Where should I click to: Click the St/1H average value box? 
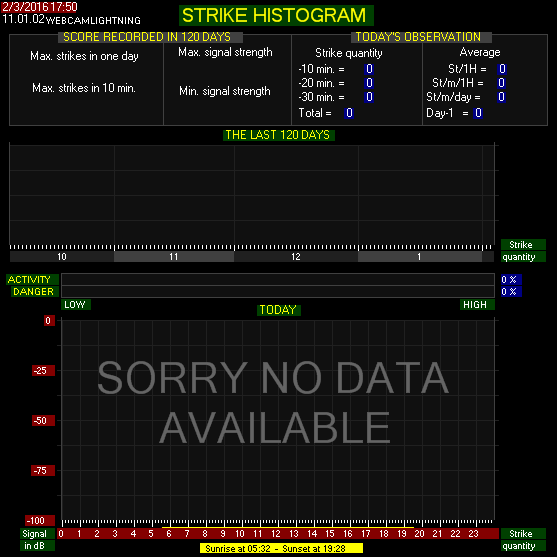[x=502, y=69]
